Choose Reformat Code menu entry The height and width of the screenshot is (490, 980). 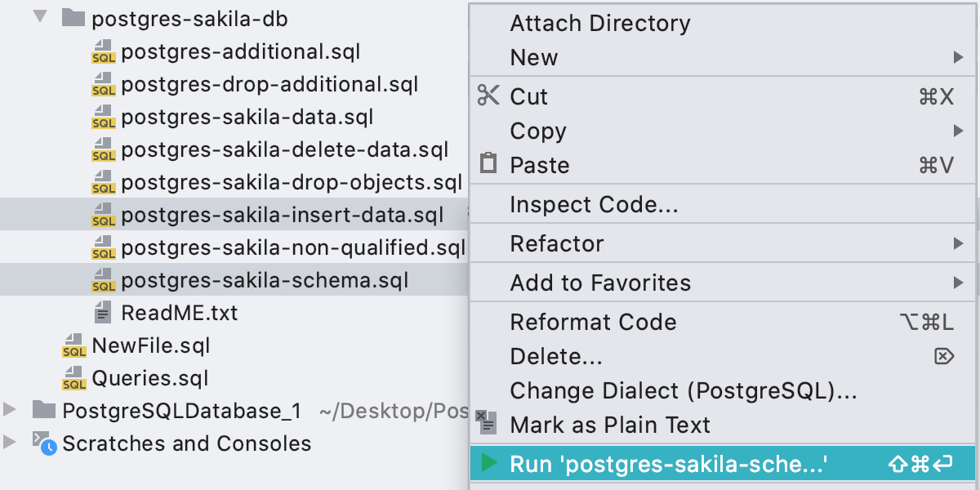[724, 322]
